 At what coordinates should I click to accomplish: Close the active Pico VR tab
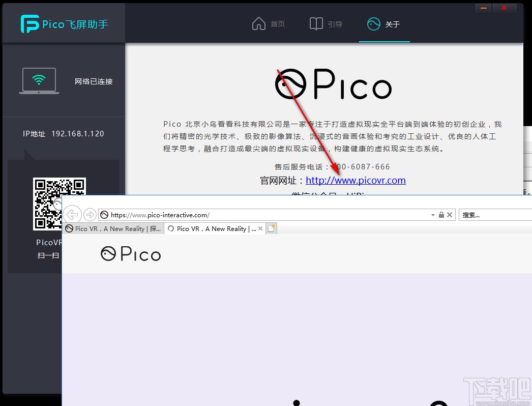[260, 228]
